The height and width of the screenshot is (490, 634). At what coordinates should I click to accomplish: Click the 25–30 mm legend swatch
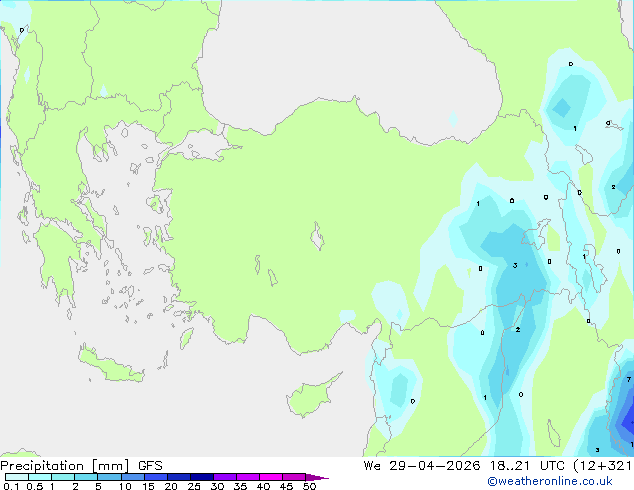[x=201, y=477]
